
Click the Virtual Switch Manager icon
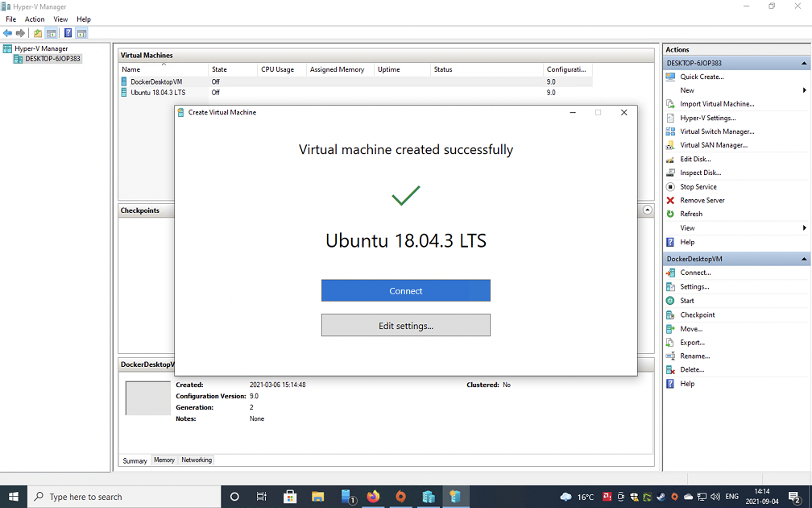[x=670, y=131]
